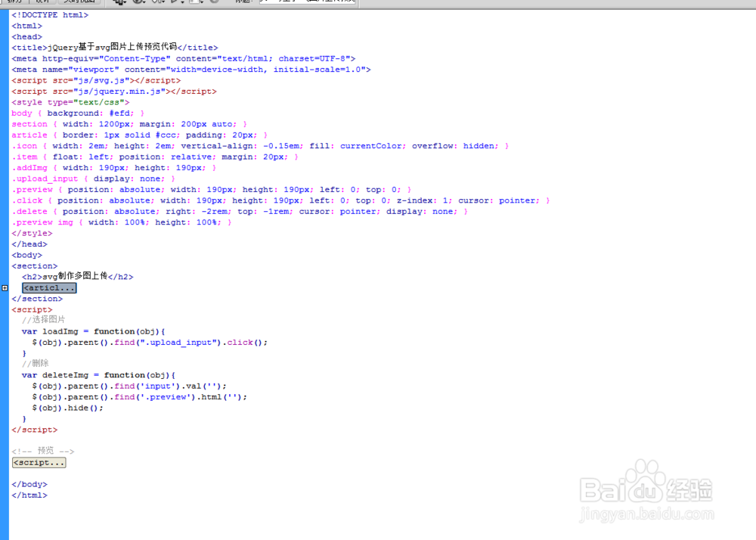Click the style type="text/css" opening tag
The height and width of the screenshot is (540, 756).
pyautogui.click(x=70, y=102)
